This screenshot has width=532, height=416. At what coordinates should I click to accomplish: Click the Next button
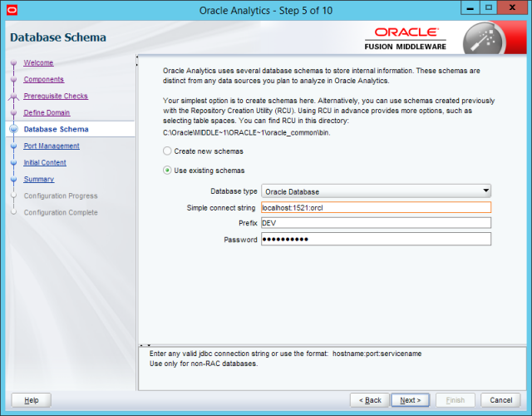tap(410, 400)
